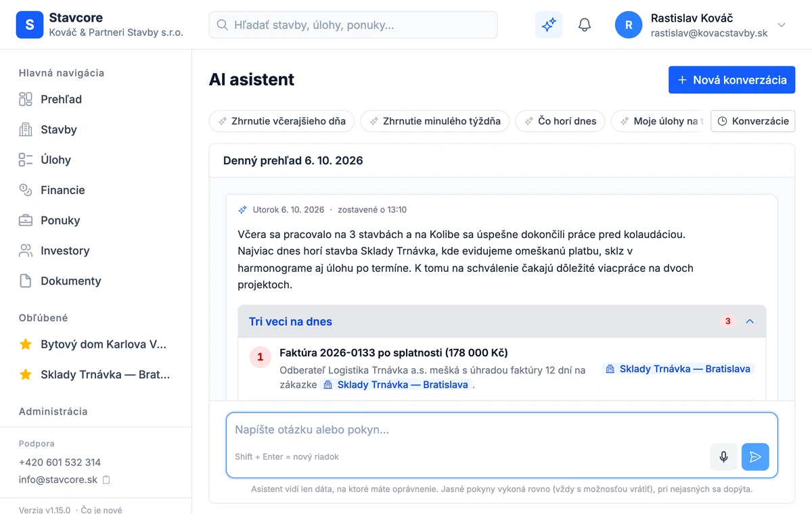The width and height of the screenshot is (812, 514).
Task: Click Administrácia section heading
Action: click(x=53, y=411)
